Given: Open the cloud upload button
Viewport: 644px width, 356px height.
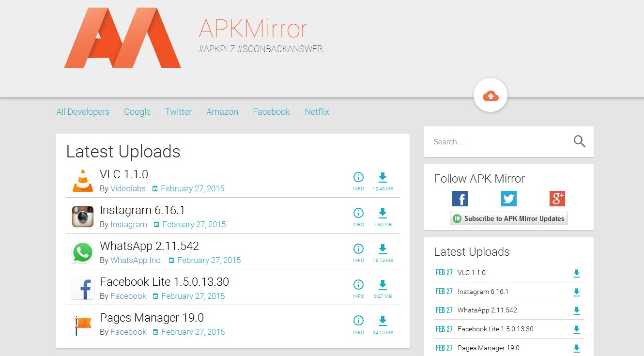Looking at the screenshot, I should [491, 96].
